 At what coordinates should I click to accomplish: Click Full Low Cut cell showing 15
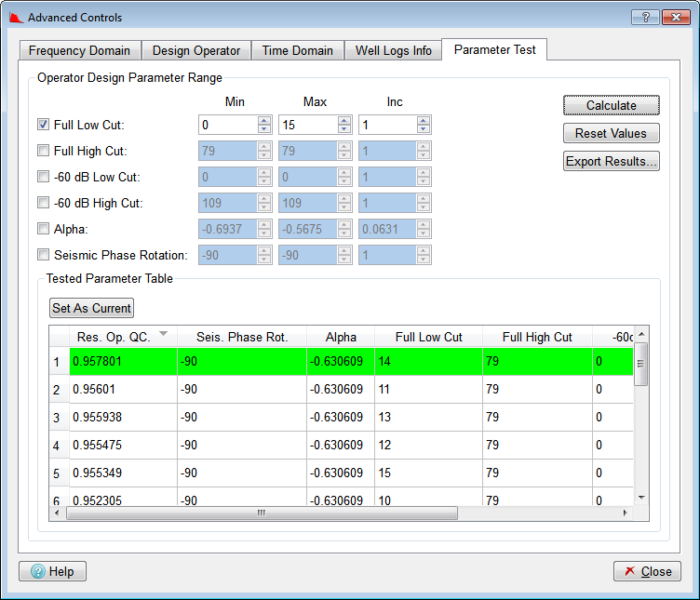tap(428, 473)
